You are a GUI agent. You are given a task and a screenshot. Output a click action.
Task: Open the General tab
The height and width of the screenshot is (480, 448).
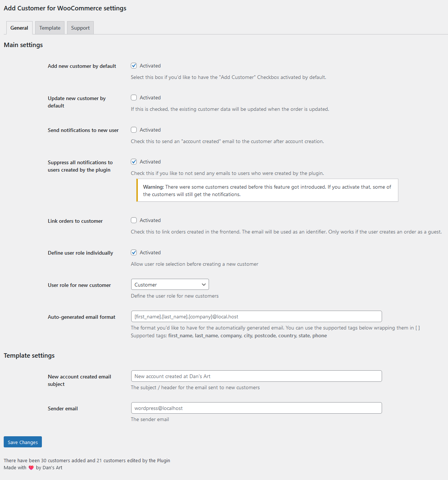tap(19, 28)
